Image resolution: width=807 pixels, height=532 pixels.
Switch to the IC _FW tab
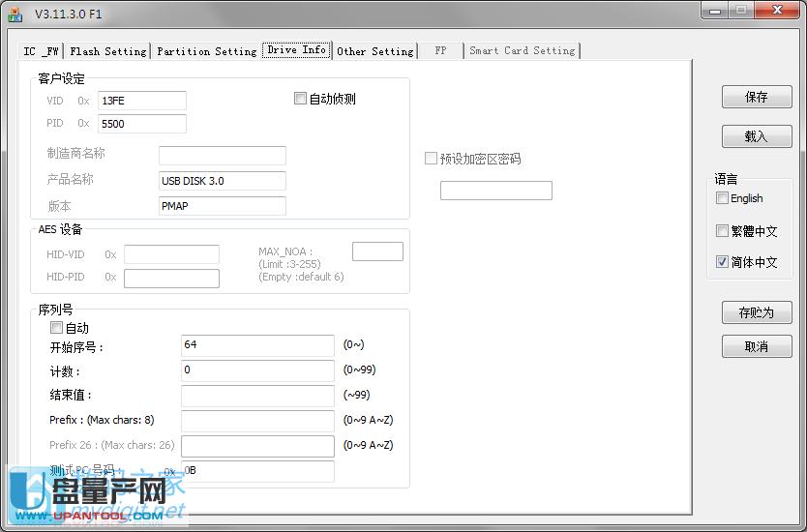click(x=42, y=51)
